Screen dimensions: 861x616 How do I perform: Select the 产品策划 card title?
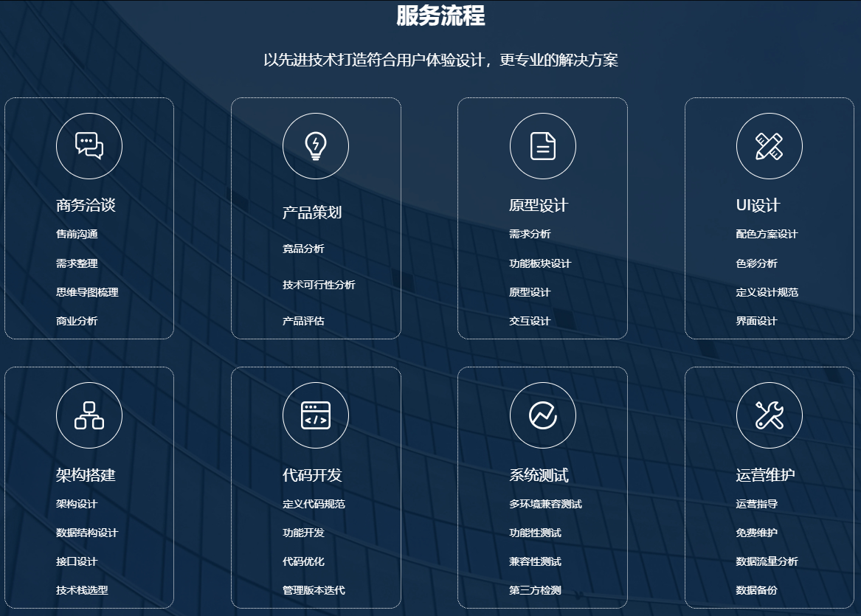pyautogui.click(x=312, y=212)
